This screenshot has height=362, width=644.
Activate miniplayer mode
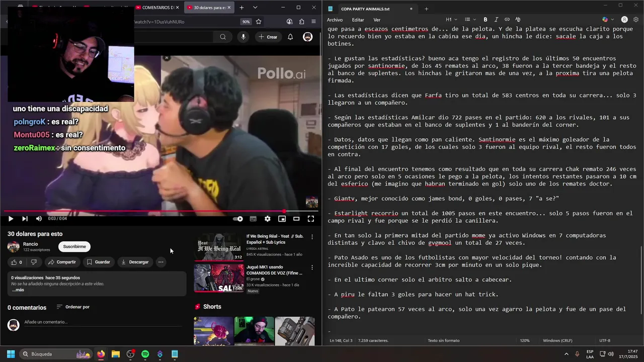tap(282, 219)
